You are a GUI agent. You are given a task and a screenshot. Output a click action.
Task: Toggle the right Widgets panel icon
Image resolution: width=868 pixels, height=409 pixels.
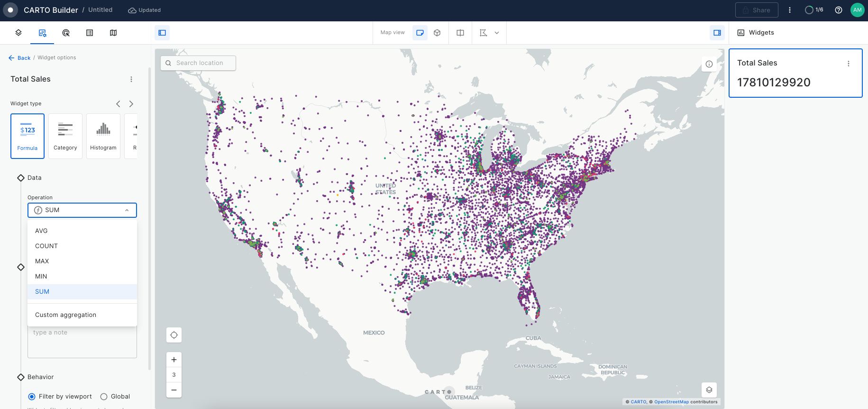[717, 33]
